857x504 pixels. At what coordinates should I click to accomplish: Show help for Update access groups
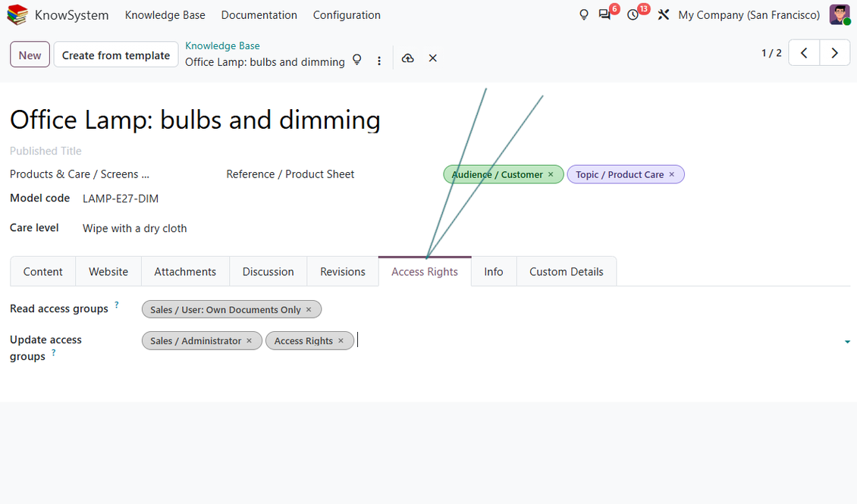click(54, 352)
